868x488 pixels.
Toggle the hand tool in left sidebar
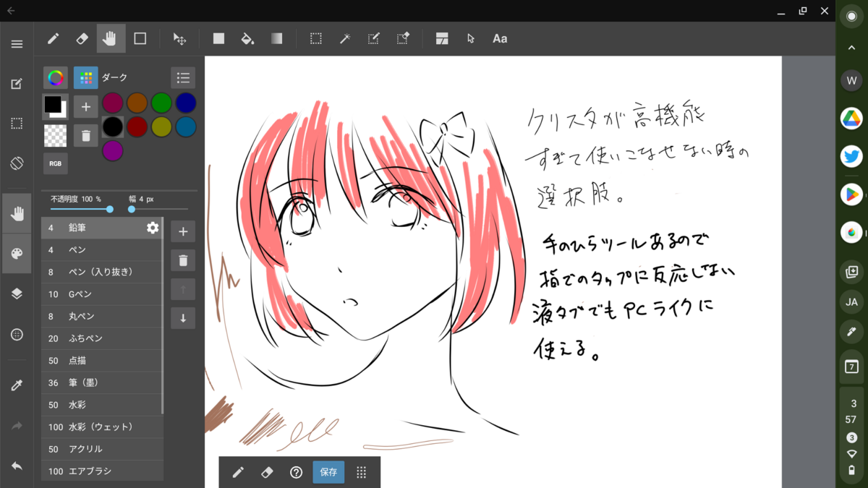point(17,213)
